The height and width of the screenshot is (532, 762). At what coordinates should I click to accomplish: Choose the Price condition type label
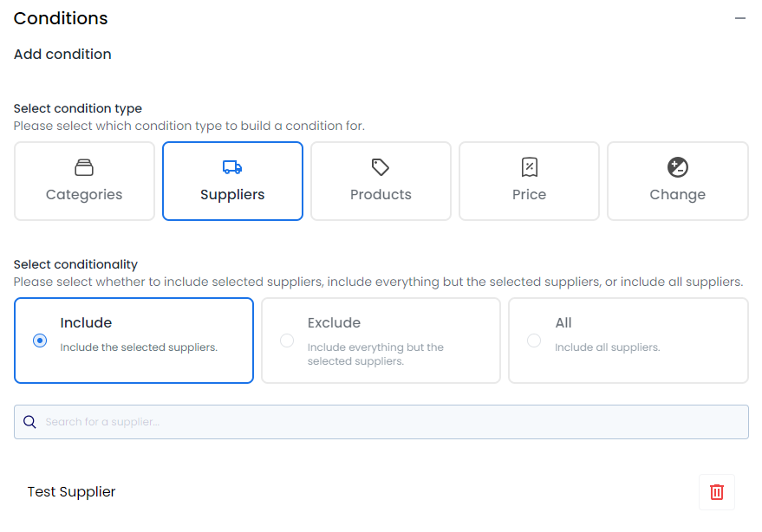coord(529,194)
